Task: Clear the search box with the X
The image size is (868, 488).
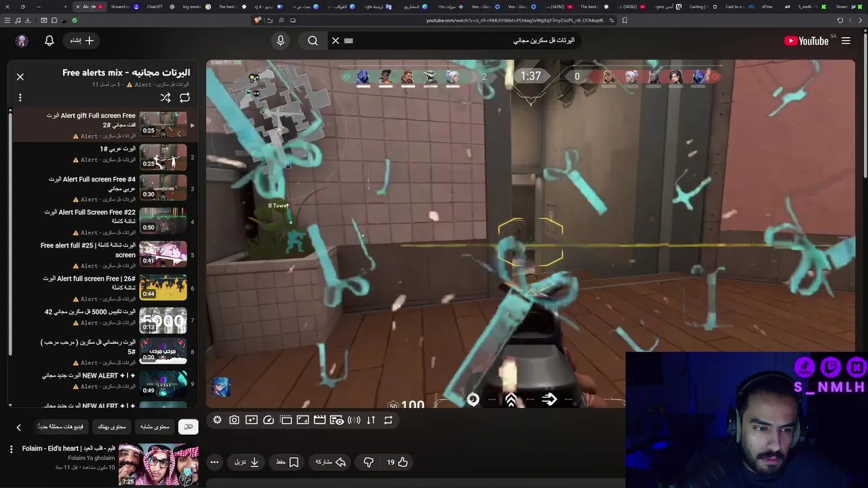Action: click(x=336, y=41)
